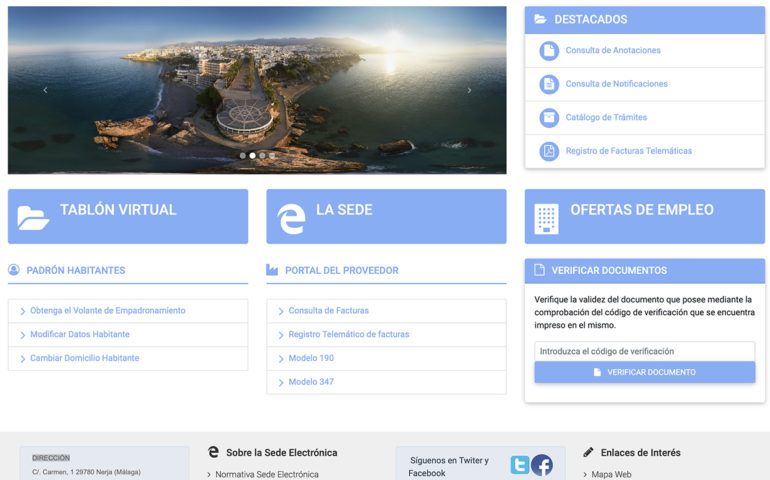Open Registro de Facturas Telemáticas link

click(x=629, y=150)
